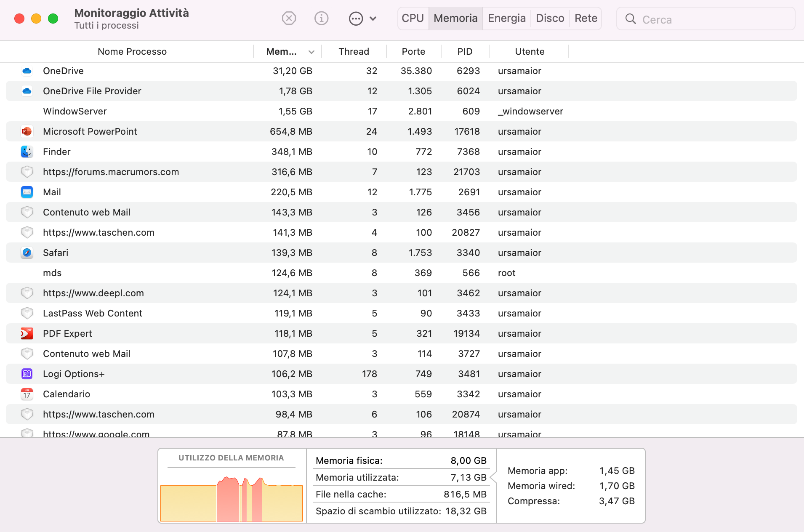This screenshot has height=532, width=804.
Task: Switch to the CPU tab
Action: pyautogui.click(x=413, y=19)
